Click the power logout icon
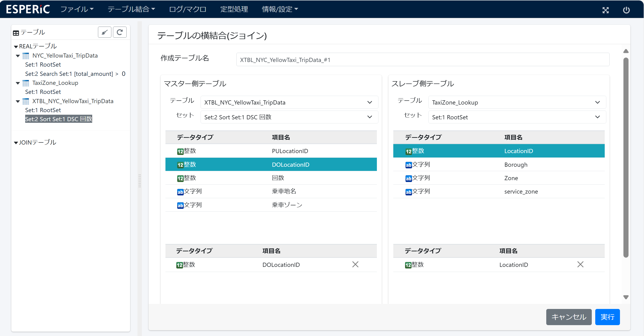Image resolution: width=644 pixels, height=336 pixels. pyautogui.click(x=626, y=10)
